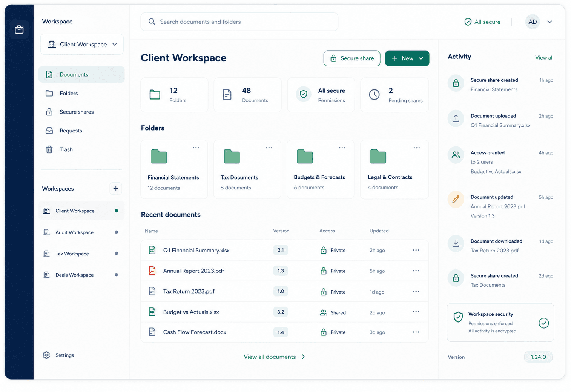Open the Tax Documents folder
This screenshot has height=392, width=571.
tap(247, 169)
